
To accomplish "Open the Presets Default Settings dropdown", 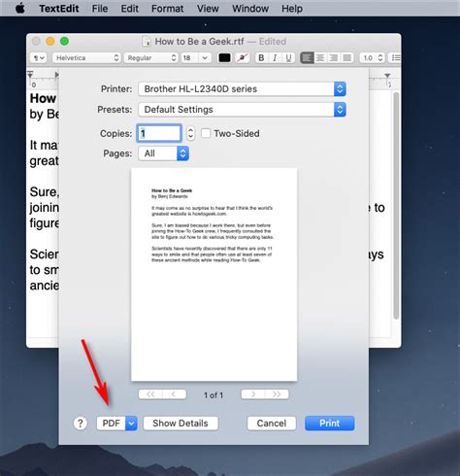I will tap(242, 110).
